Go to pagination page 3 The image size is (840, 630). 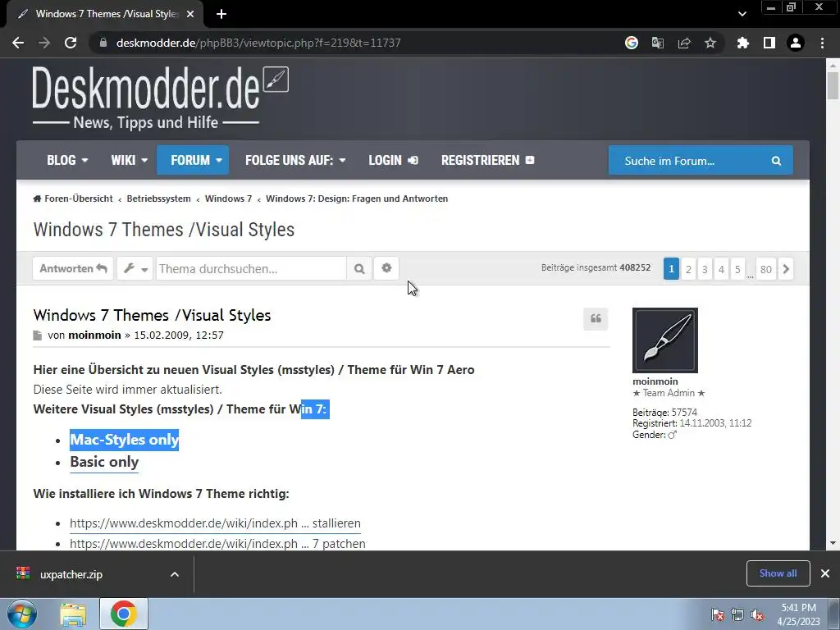point(705,269)
